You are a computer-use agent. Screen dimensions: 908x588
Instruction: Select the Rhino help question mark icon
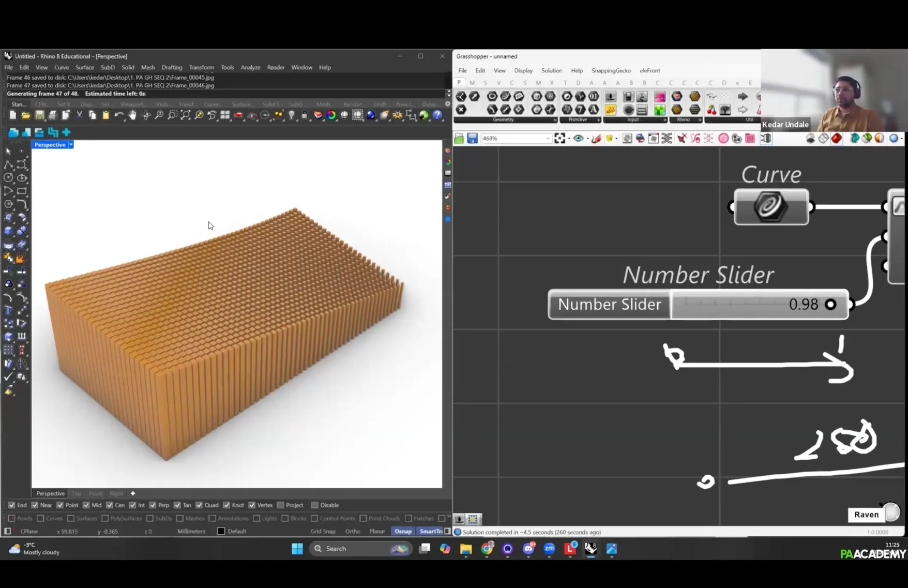(437, 115)
